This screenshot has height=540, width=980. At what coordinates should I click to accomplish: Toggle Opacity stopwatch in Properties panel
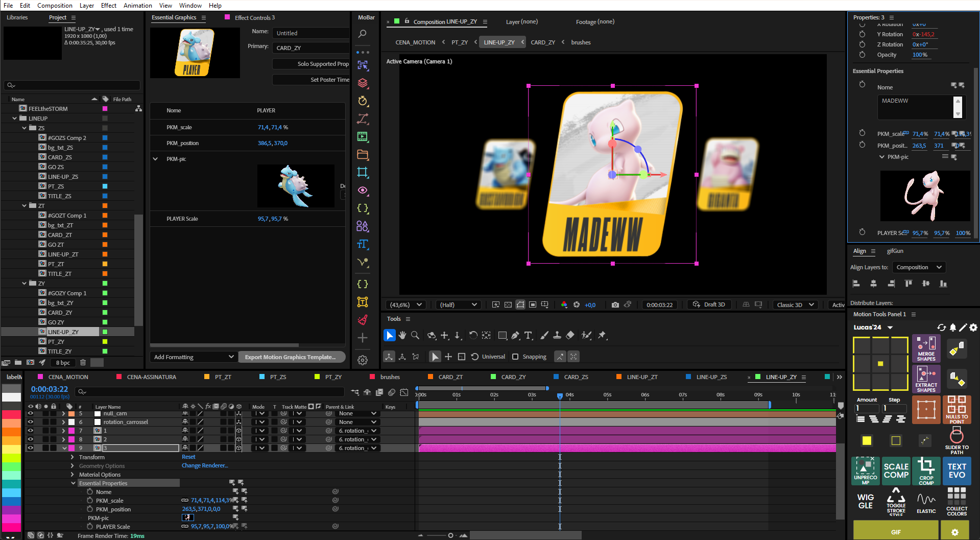tap(862, 55)
